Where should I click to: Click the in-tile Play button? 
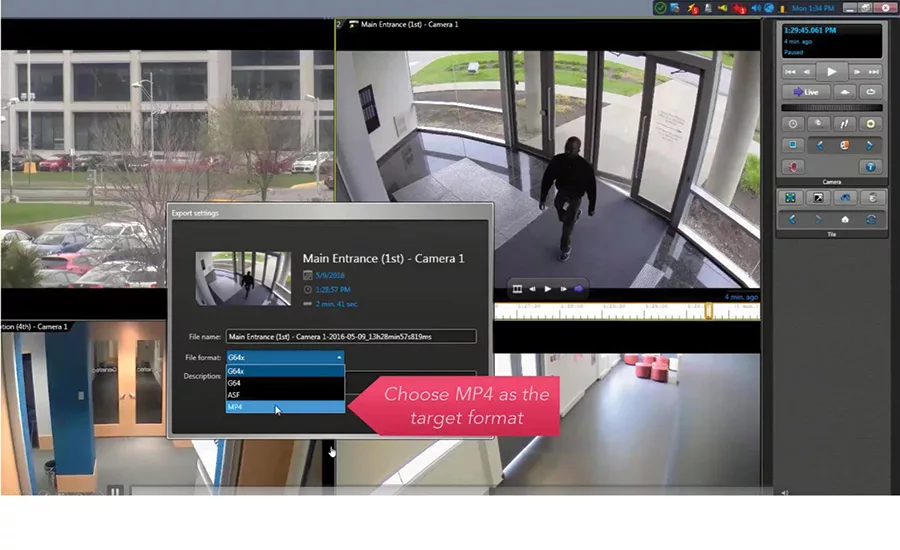tap(548, 289)
